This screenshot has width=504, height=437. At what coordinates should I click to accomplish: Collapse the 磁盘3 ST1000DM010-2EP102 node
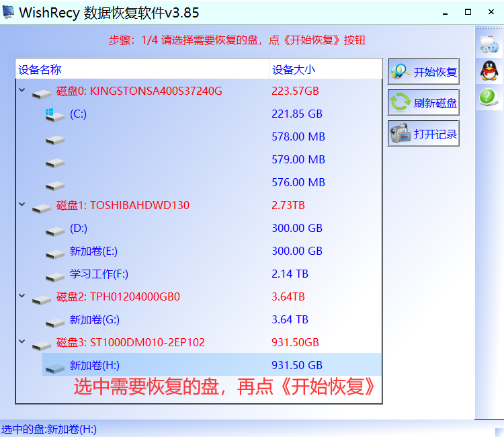22,341
